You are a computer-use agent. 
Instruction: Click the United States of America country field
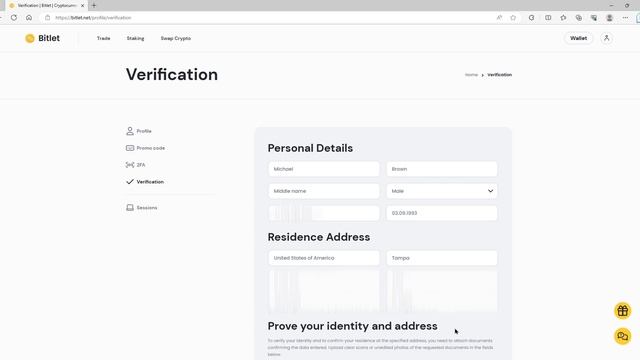(x=324, y=258)
